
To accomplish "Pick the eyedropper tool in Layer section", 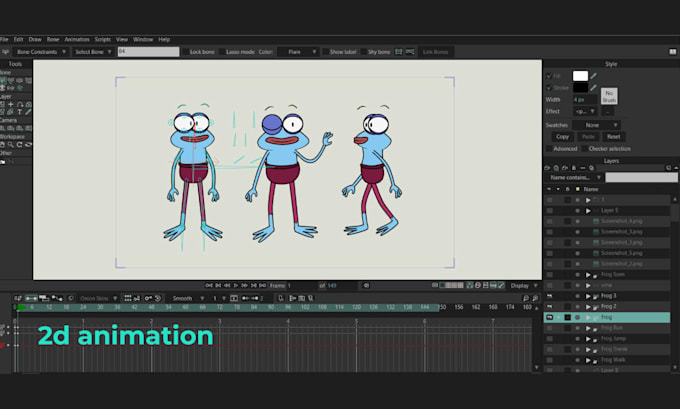I will coord(28,112).
